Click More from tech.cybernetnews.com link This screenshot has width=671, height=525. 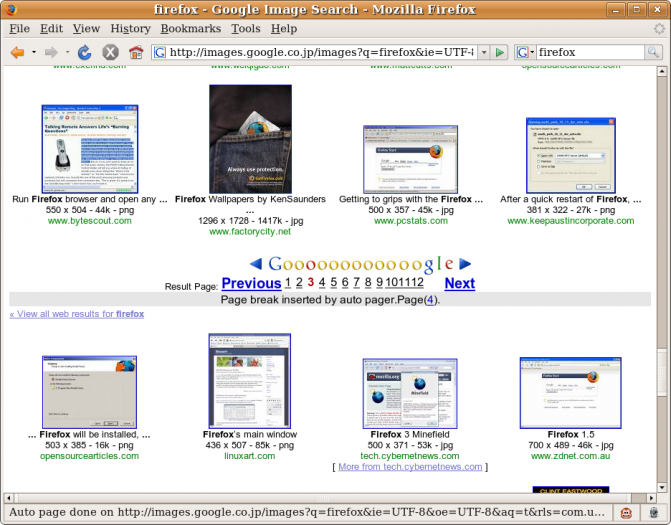point(410,467)
